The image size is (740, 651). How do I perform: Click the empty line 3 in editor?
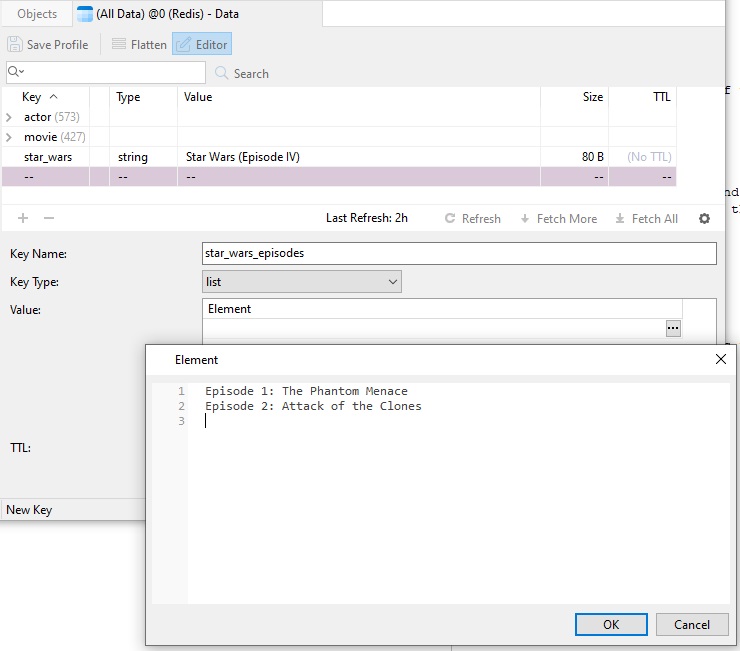[x=458, y=421]
